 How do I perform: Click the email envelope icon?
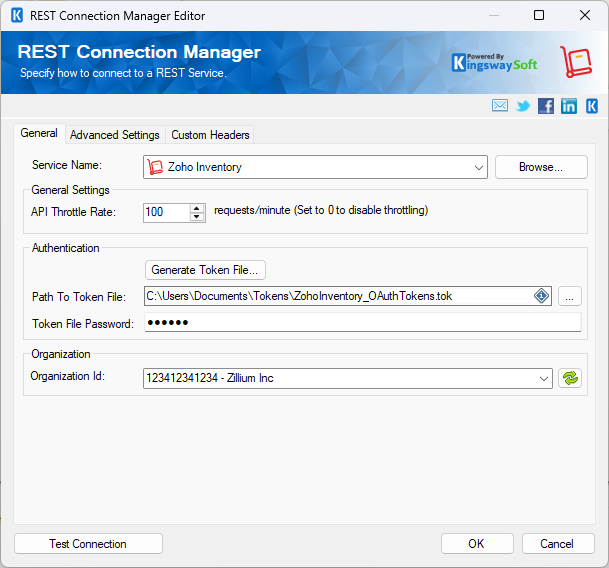tap(499, 105)
